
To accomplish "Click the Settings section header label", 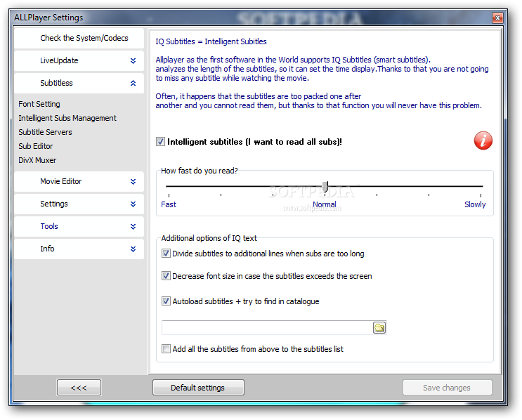I will coord(54,204).
